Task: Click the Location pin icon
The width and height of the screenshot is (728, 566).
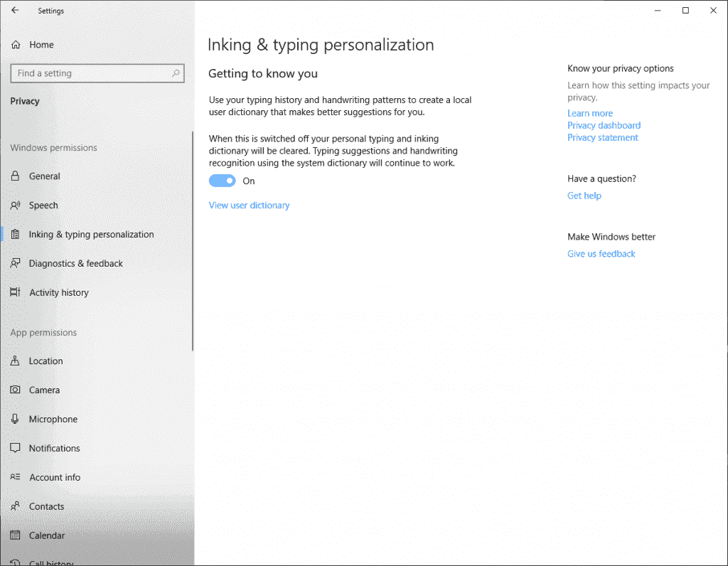Action: coord(16,361)
